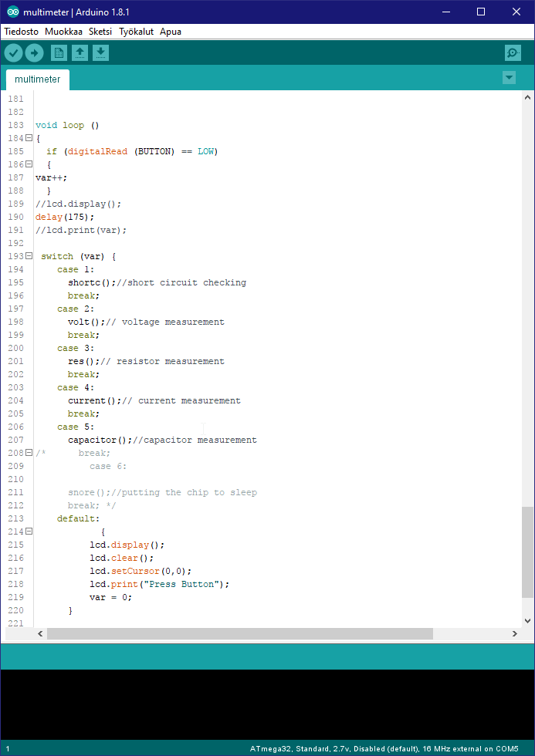Click 'case 2:' text
Viewport: 535px width, 756px height.
point(76,309)
